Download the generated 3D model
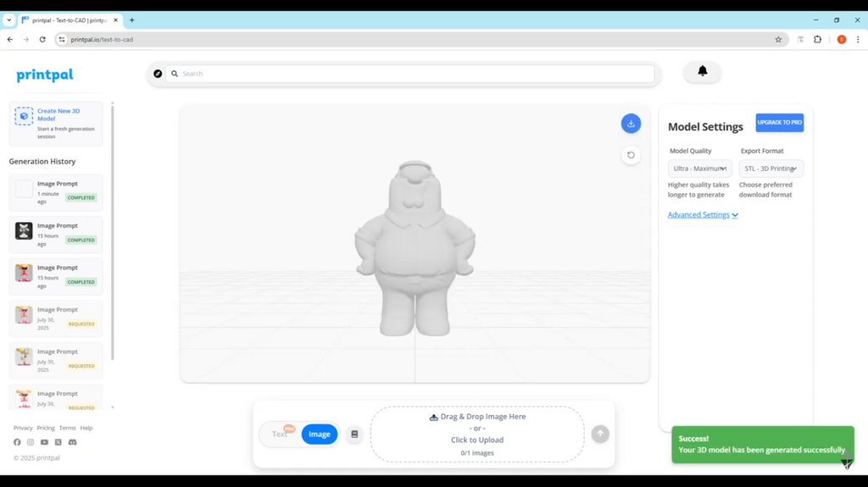868x487 pixels. [x=631, y=124]
